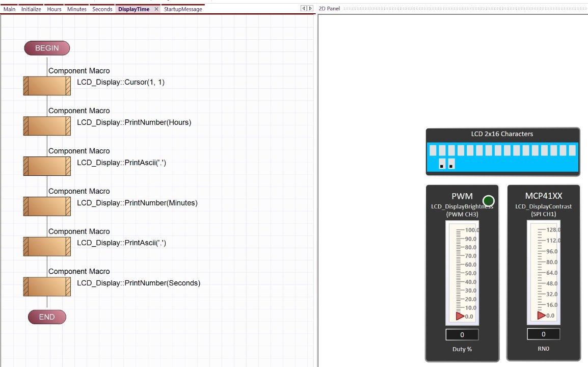Select the Seconds tab
588x367 pixels.
click(x=101, y=9)
